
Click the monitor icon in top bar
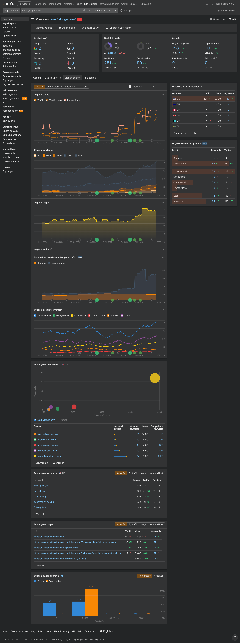click(x=207, y=4)
